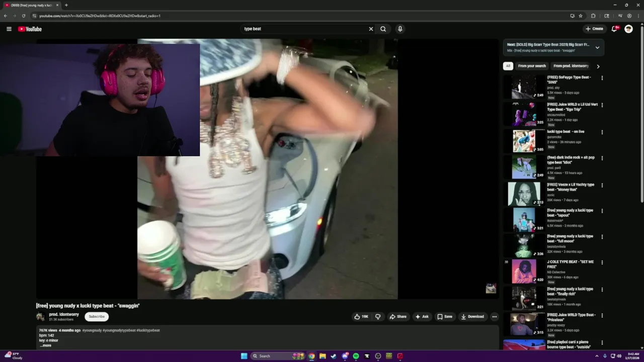644x362 pixels.
Task: Click the Windows taskbar search box
Action: coord(278,356)
